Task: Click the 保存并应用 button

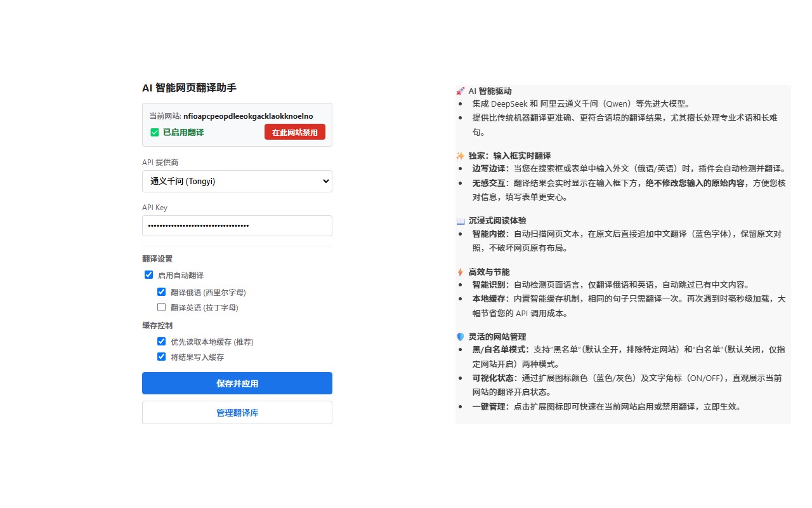Action: coord(237,384)
